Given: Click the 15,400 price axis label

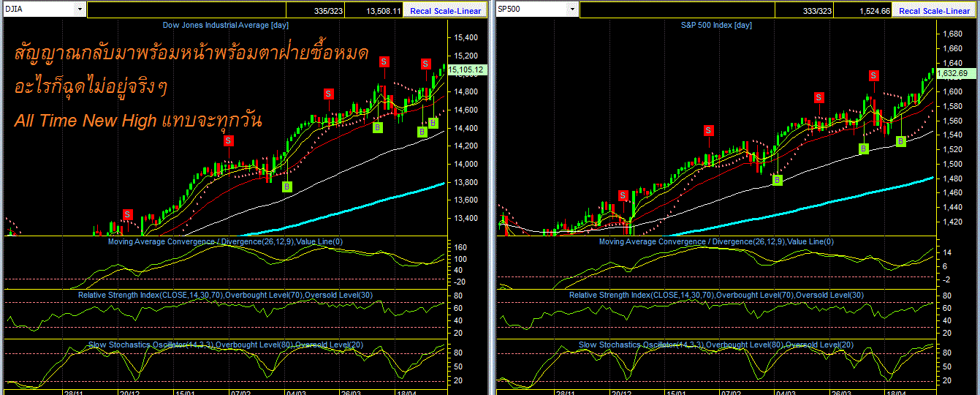Looking at the screenshot, I should pos(466,37).
